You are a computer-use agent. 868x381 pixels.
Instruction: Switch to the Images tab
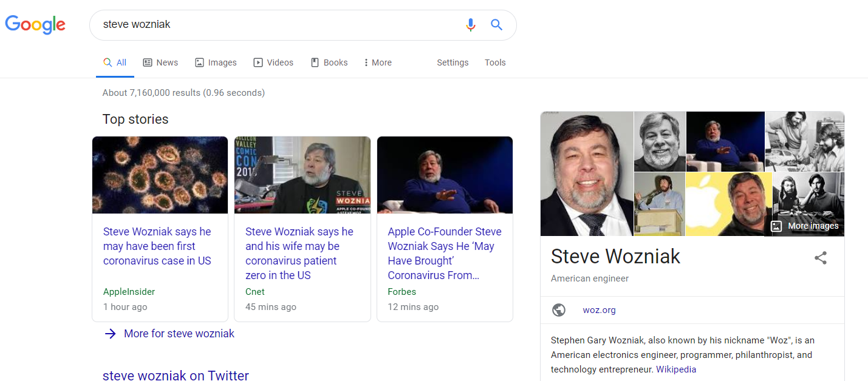(x=216, y=62)
